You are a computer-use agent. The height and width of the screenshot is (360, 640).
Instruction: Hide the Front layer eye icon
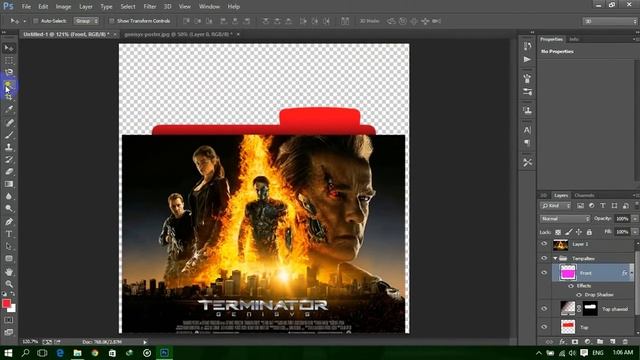(544, 273)
